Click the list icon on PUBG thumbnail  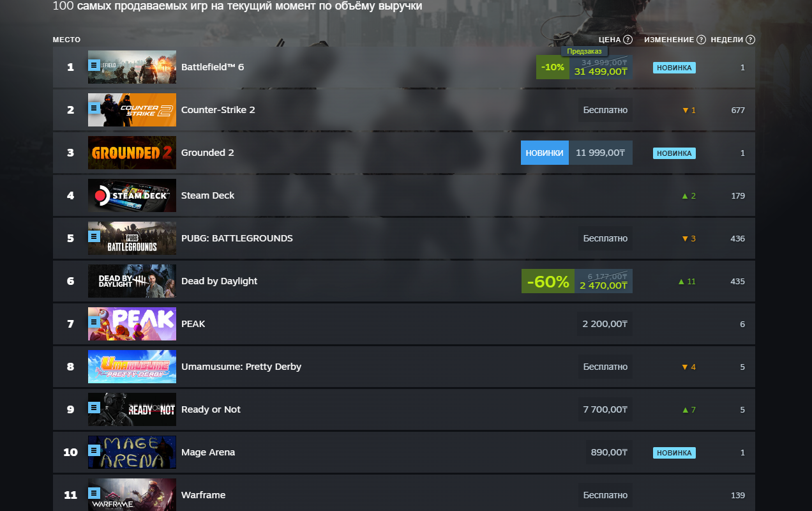[x=94, y=236]
